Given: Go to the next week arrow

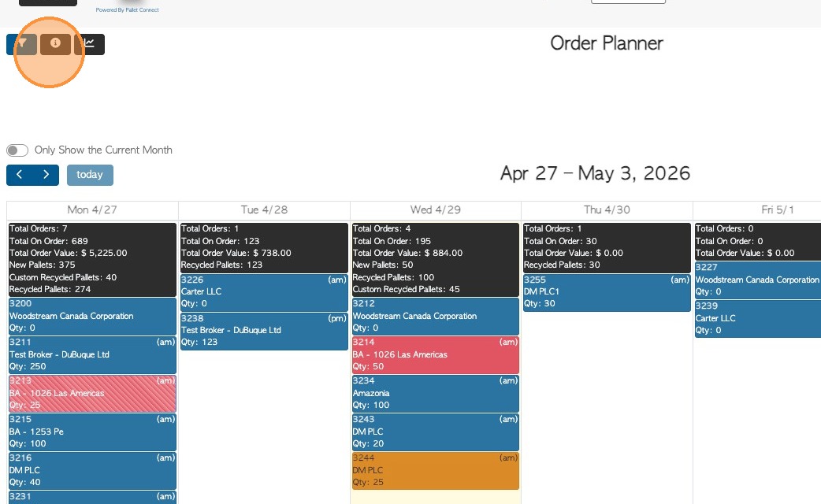Looking at the screenshot, I should coord(46,175).
